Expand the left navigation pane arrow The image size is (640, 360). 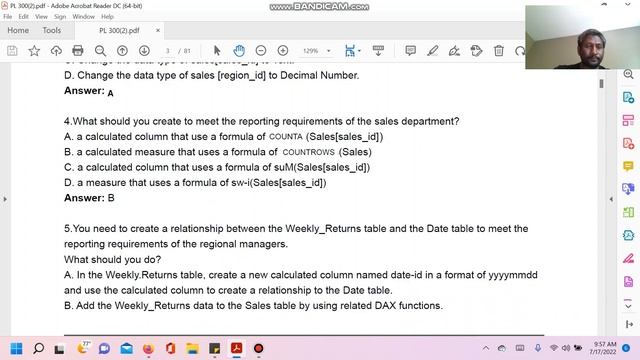tap(5, 199)
